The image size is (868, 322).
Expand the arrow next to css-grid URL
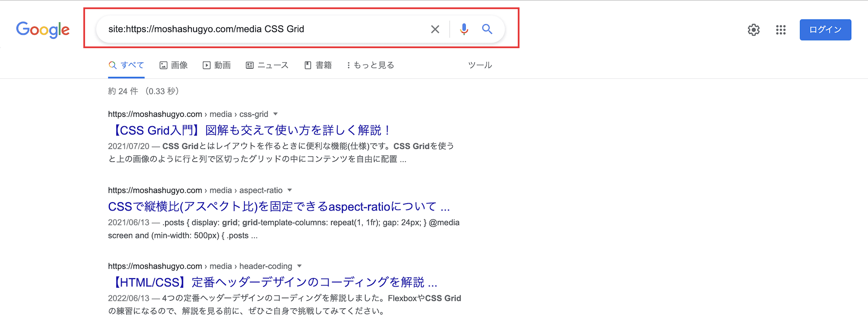click(x=275, y=114)
